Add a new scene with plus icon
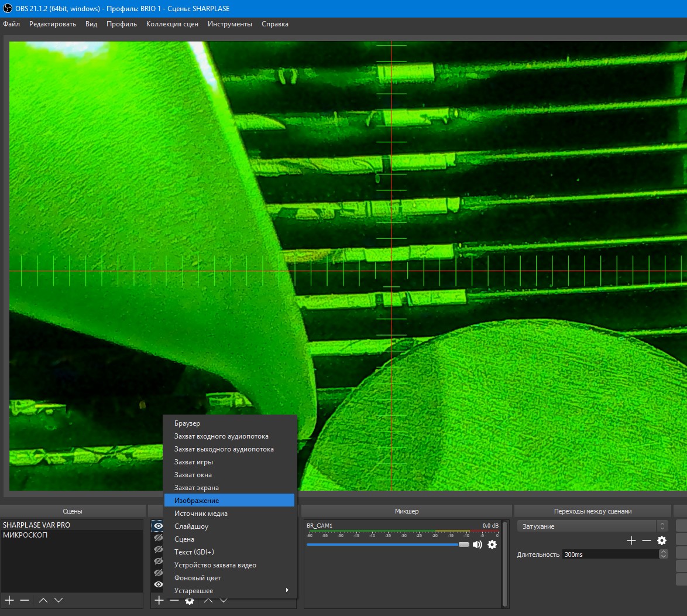This screenshot has width=687, height=616. pos(9,600)
